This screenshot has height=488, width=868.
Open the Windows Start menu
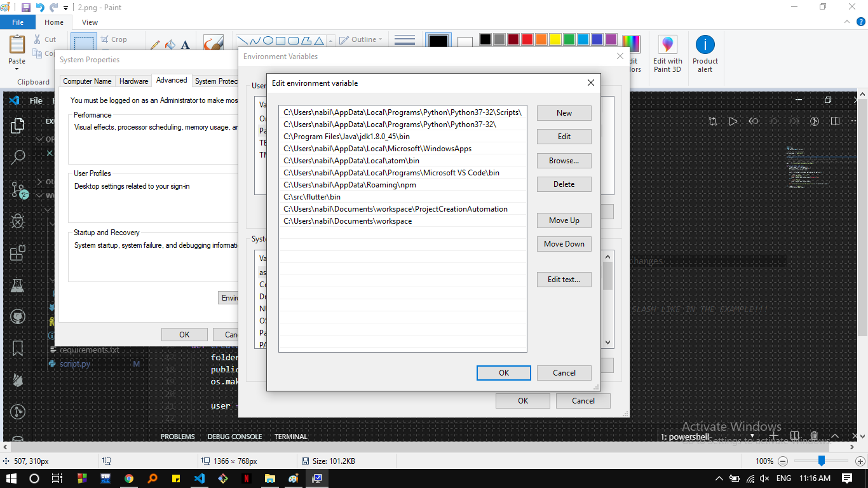(x=12, y=478)
